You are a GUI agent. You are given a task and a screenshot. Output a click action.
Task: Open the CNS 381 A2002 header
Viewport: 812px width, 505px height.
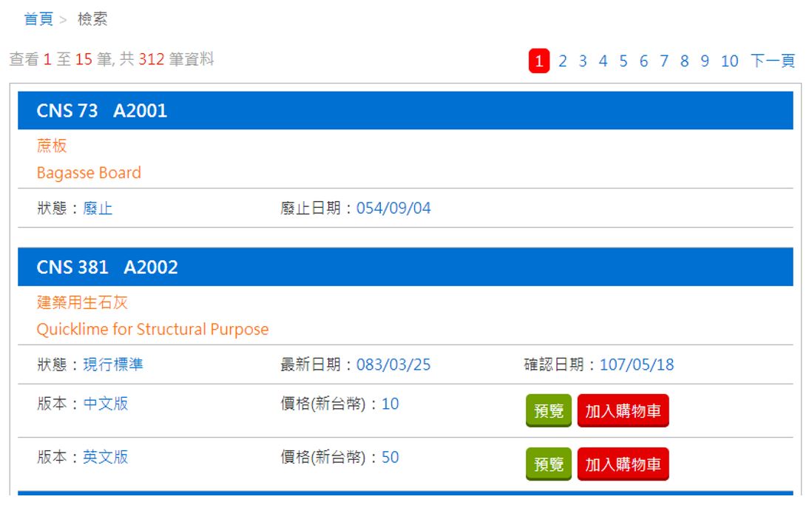click(x=405, y=267)
